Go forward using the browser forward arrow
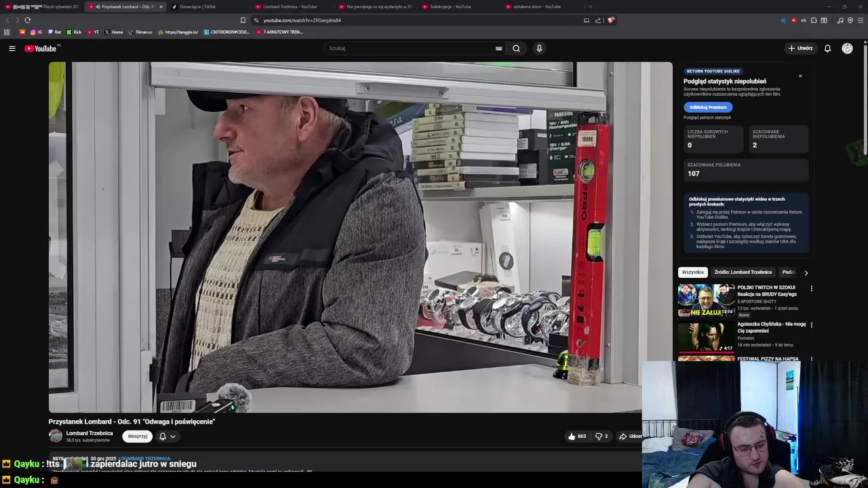868x488 pixels. (x=17, y=20)
